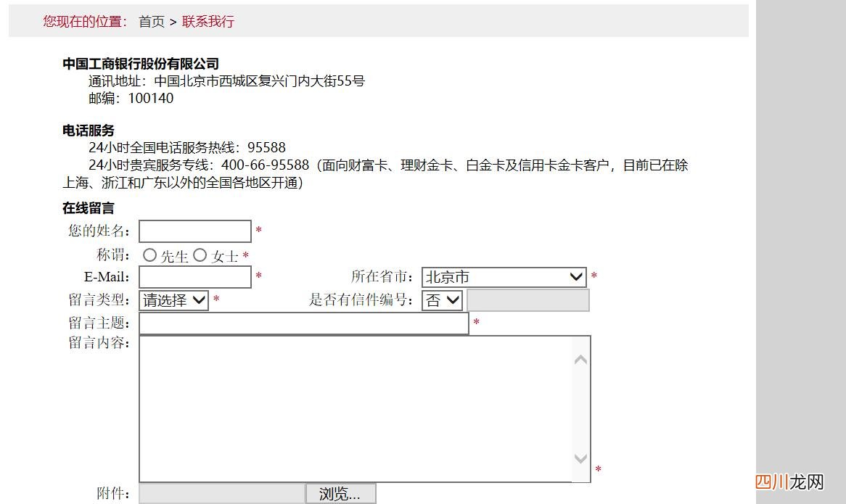
Task: Click the 中国工商银行股份有限公司 heading text
Action: coord(141,64)
